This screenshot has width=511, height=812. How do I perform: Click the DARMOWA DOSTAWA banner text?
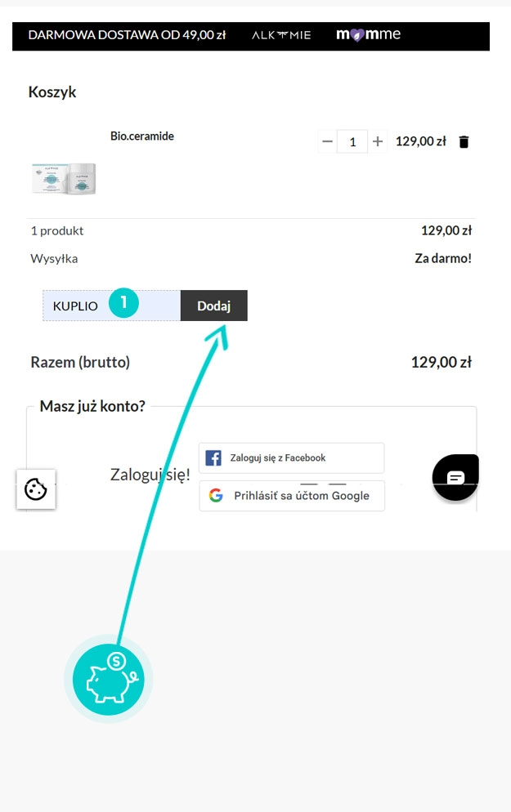[127, 35]
